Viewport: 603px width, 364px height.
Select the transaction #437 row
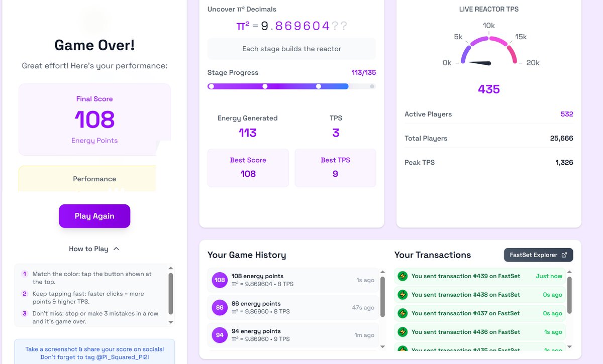pyautogui.click(x=480, y=313)
